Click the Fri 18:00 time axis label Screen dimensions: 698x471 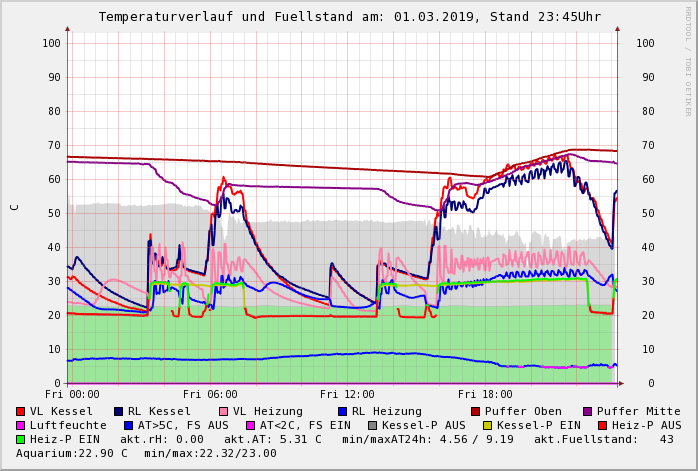(485, 394)
